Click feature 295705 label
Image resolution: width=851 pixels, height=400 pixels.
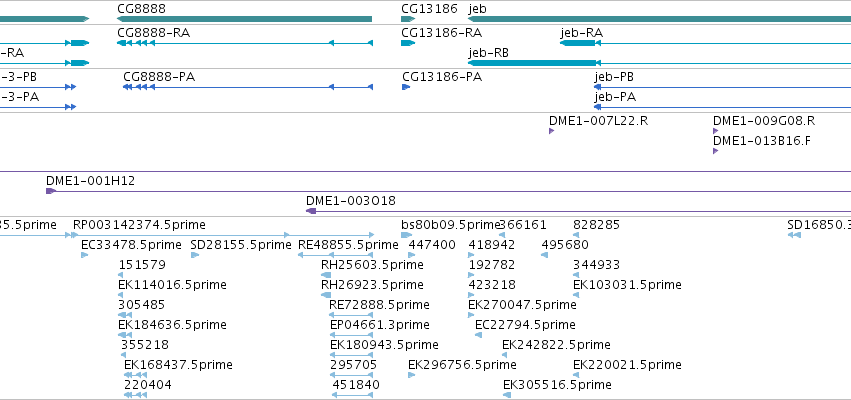point(353,365)
